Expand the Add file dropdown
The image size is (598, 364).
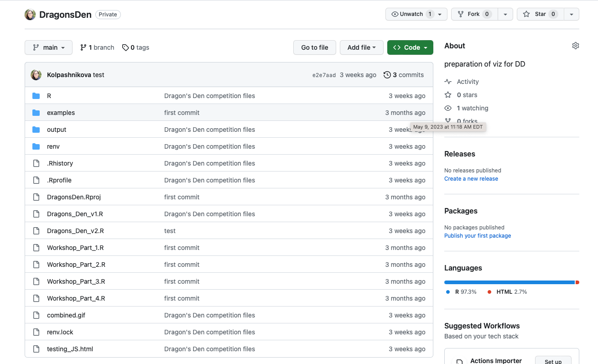(362, 47)
